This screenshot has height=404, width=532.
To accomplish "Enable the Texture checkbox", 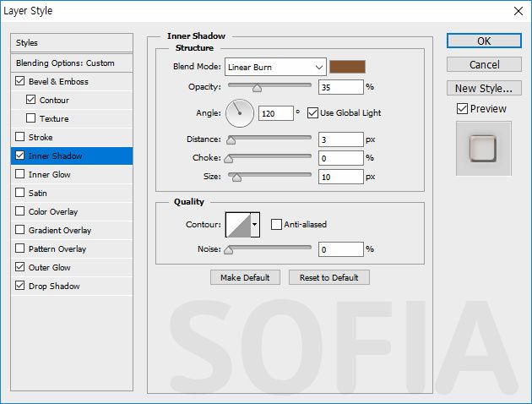I will click(30, 118).
